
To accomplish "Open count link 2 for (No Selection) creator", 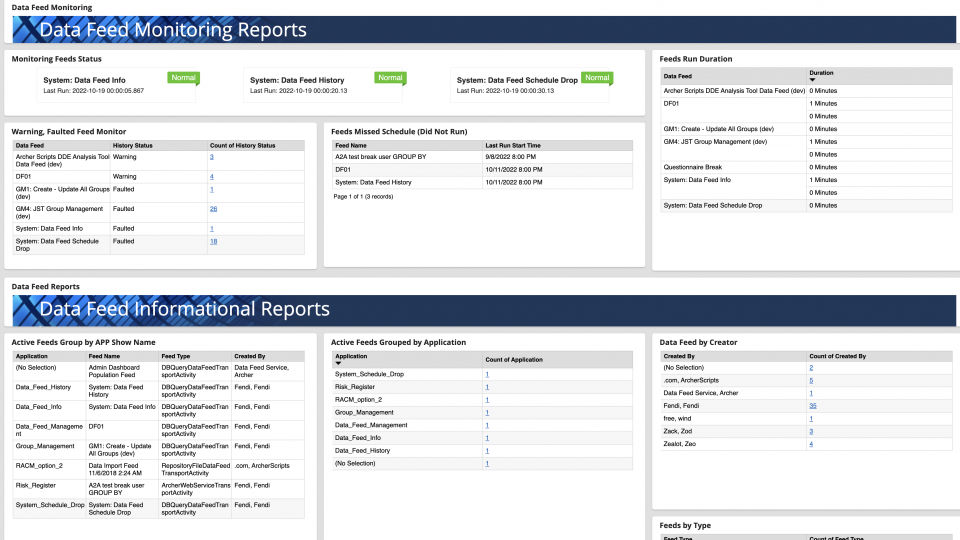I will [x=811, y=368].
